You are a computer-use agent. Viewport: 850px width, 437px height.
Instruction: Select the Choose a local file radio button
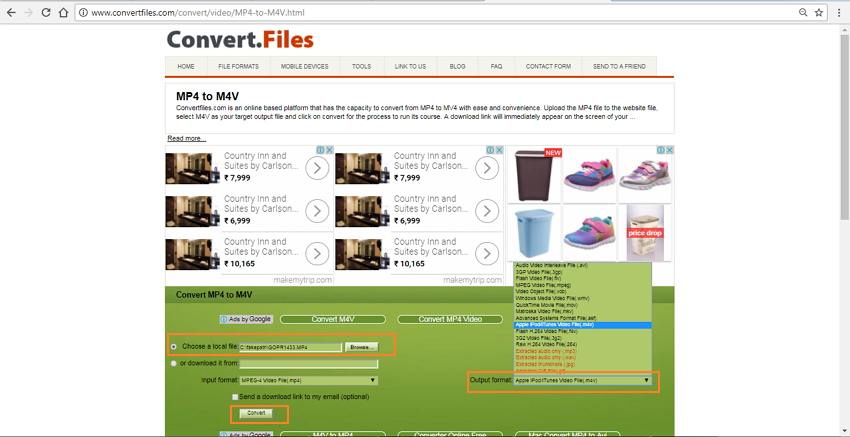point(173,346)
